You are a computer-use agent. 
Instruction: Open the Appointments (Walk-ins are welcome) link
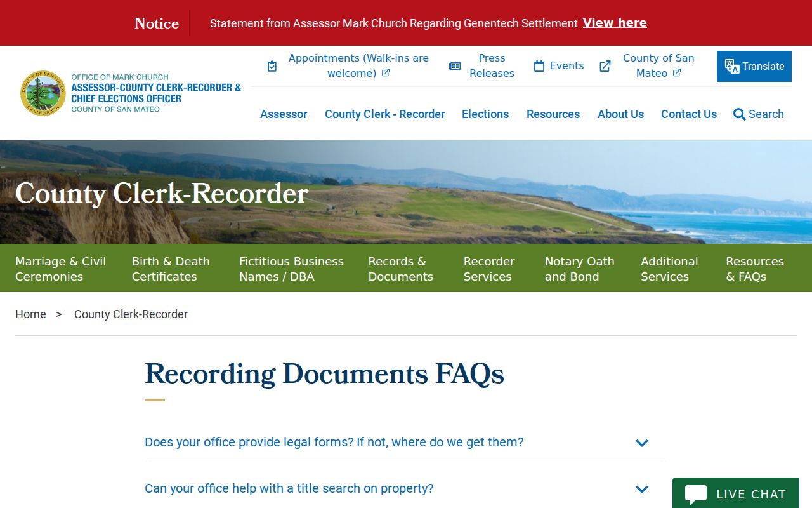click(358, 65)
